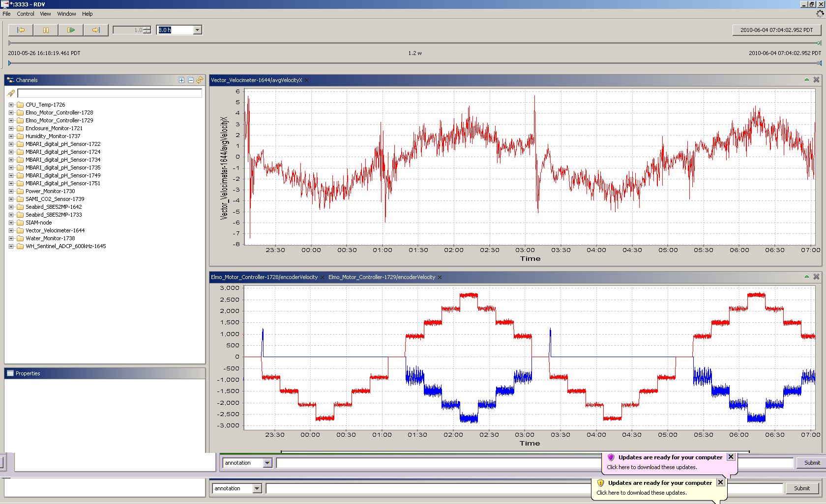Open the upper annotation type dropdown
Image resolution: width=826 pixels, height=504 pixels.
tap(267, 463)
